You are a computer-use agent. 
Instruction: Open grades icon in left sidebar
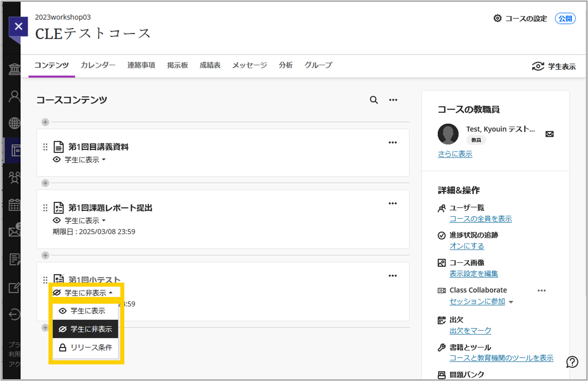[x=14, y=259]
